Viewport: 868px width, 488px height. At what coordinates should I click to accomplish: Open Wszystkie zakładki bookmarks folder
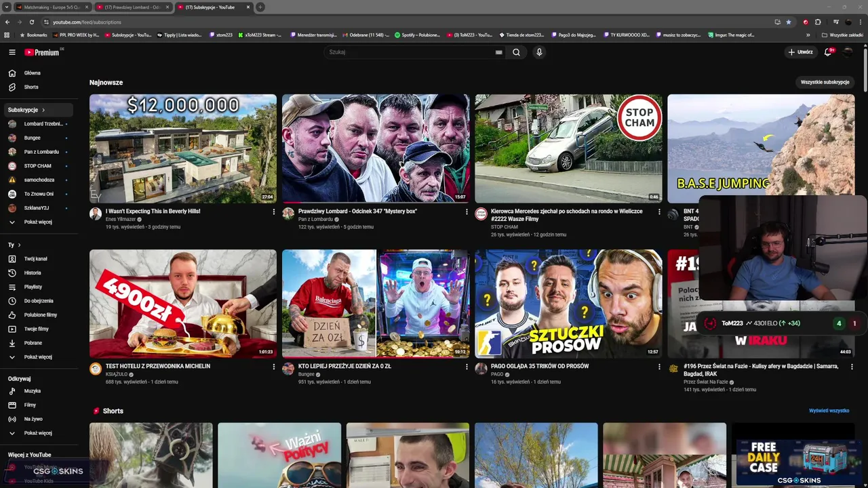pyautogui.click(x=842, y=35)
